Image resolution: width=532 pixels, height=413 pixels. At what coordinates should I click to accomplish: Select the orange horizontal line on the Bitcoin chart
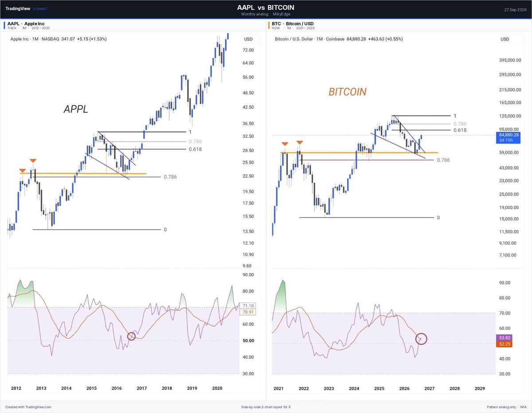pos(359,153)
